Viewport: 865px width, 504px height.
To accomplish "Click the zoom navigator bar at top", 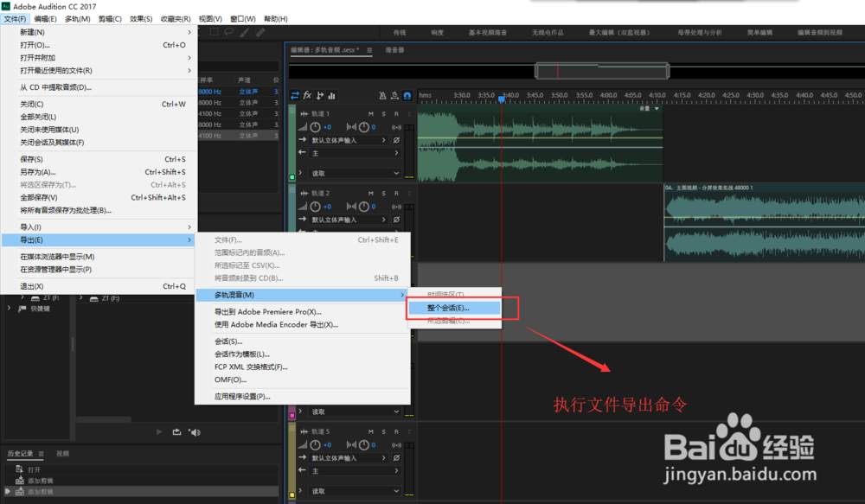I will click(x=602, y=71).
